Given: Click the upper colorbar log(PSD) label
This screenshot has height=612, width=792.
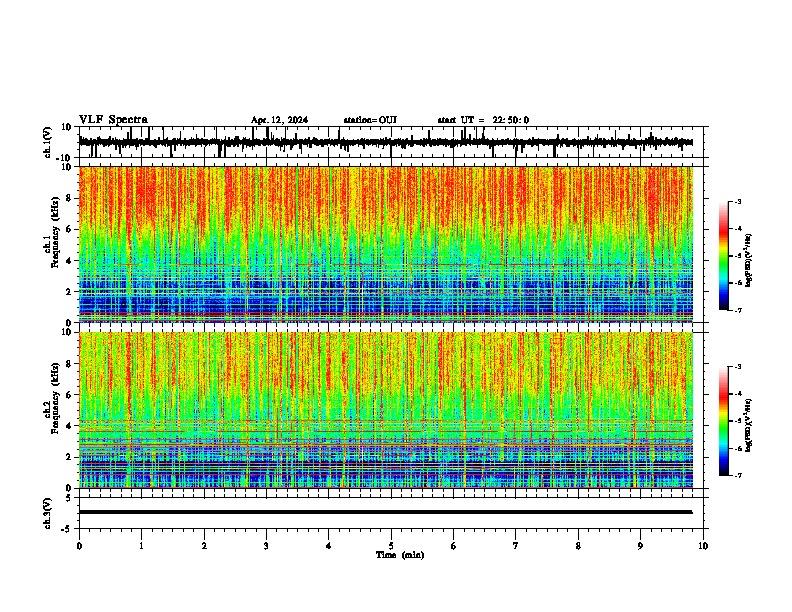Looking at the screenshot, I should point(748,260).
